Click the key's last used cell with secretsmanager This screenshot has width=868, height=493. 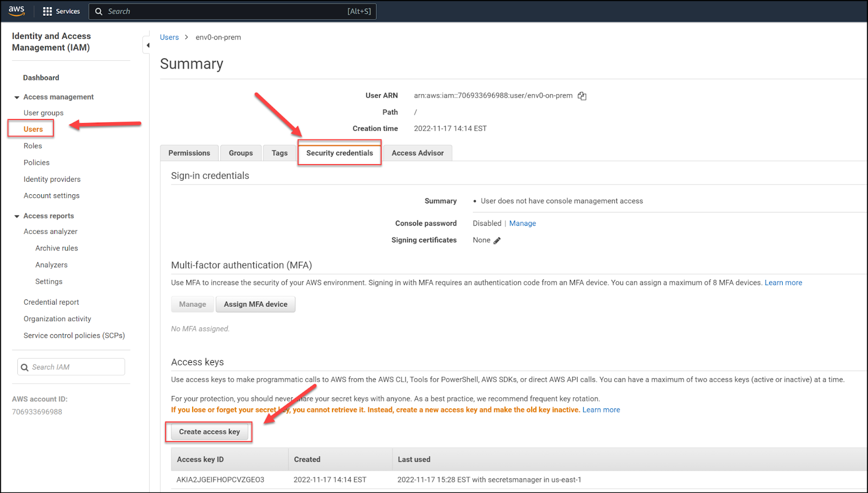[x=489, y=480]
